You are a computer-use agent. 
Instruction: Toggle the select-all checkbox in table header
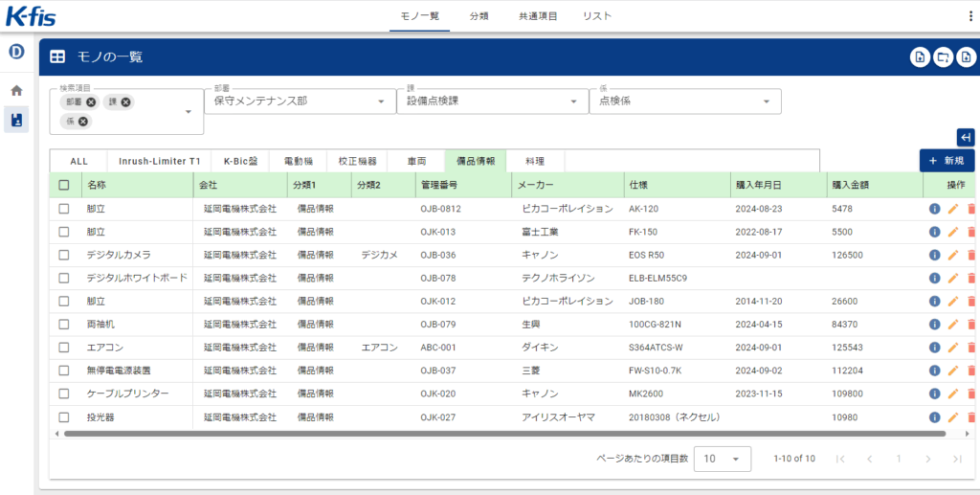(64, 185)
